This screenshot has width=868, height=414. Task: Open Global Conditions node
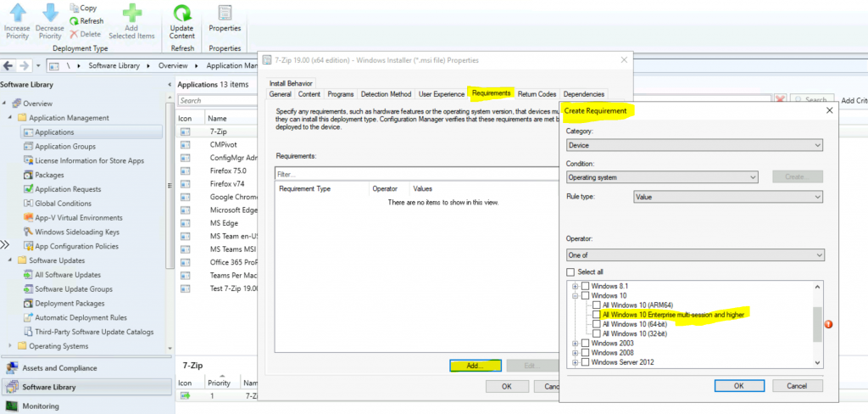[63, 204]
